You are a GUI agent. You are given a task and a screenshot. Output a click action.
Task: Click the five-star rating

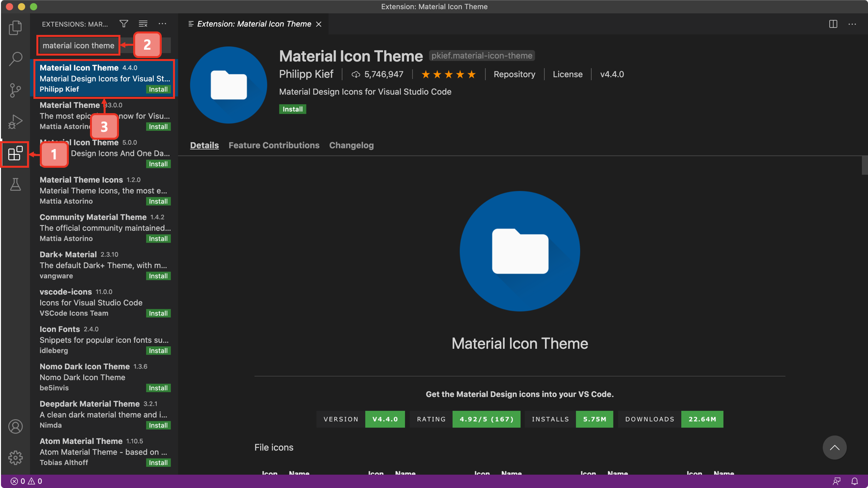click(x=448, y=74)
